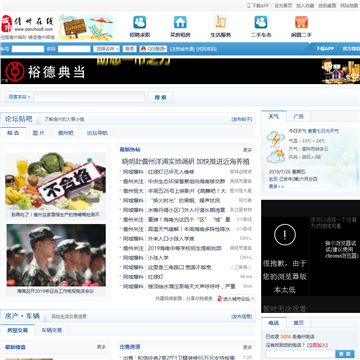Screen dimensions: 360x360
Task: Click the 加入收藏 link
Action: coord(305,6)
